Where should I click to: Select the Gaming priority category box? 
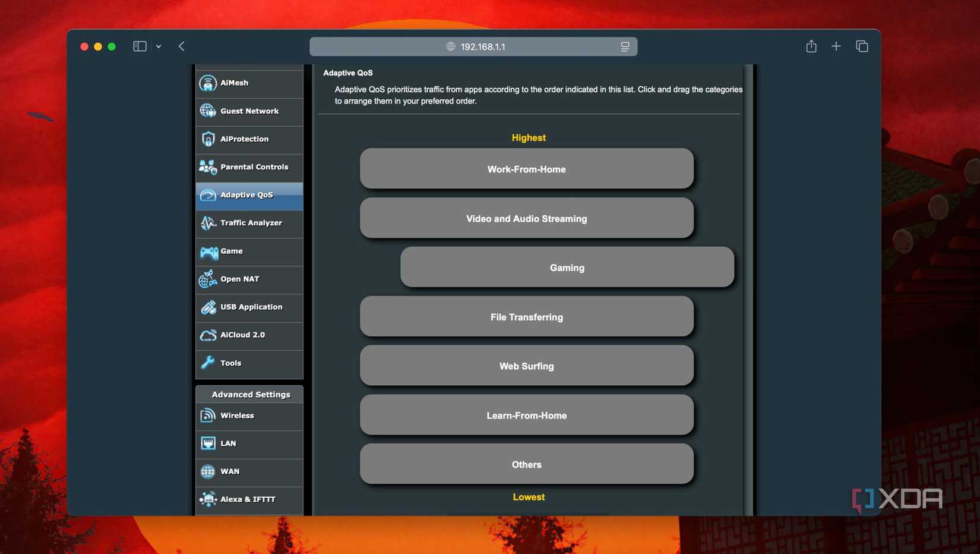[x=567, y=267]
